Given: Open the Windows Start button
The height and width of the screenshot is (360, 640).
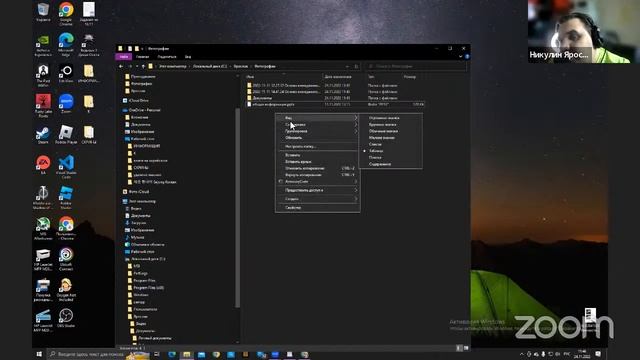Looking at the screenshot, I should tap(39, 354).
